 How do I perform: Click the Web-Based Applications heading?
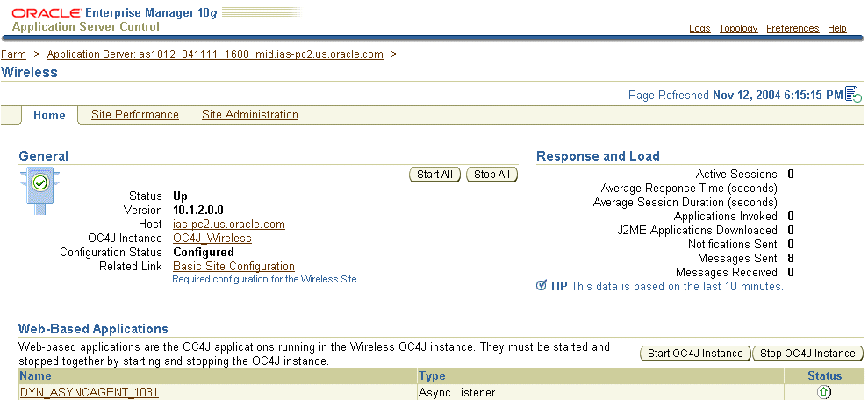click(x=93, y=329)
